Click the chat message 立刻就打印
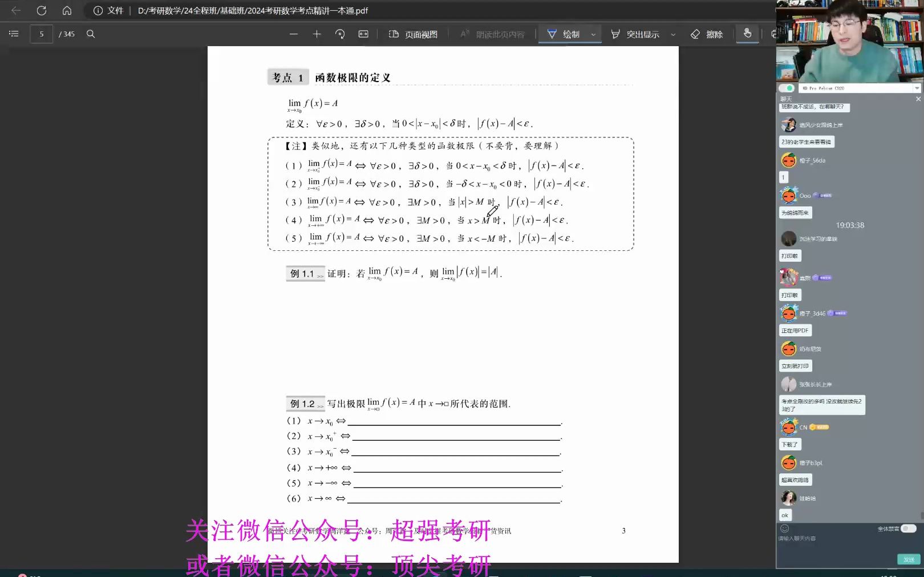 click(795, 366)
